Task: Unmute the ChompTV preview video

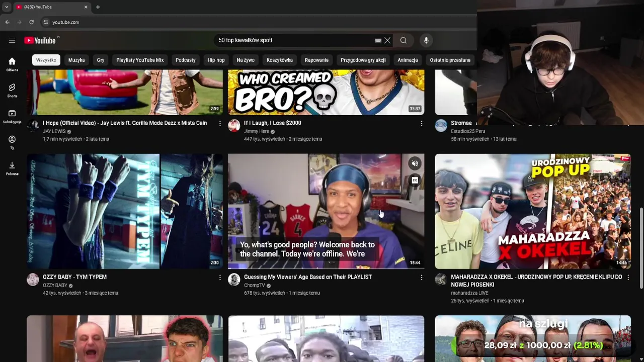Action: 415,163
